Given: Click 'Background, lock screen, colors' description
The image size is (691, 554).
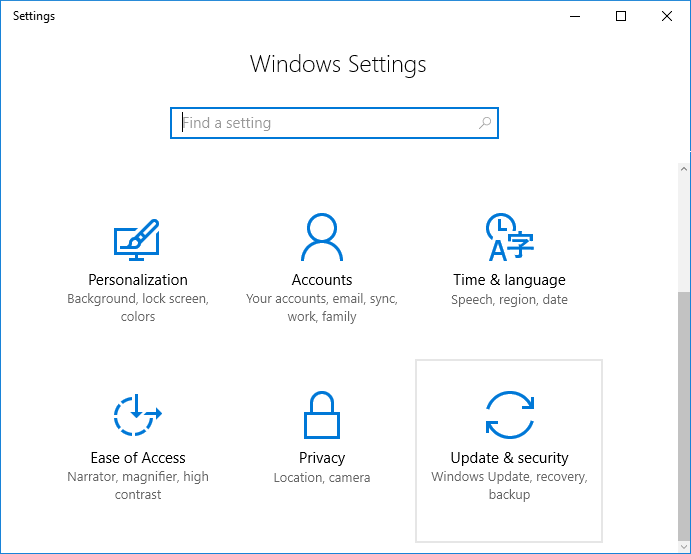Looking at the screenshot, I should click(138, 308).
